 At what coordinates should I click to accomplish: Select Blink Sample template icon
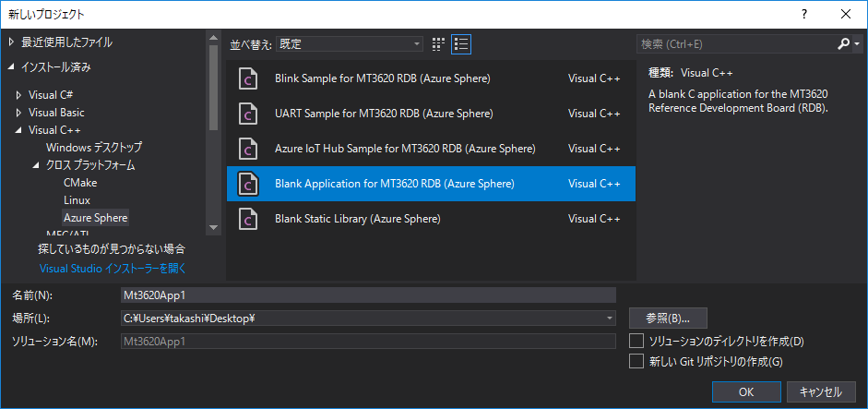(x=248, y=78)
